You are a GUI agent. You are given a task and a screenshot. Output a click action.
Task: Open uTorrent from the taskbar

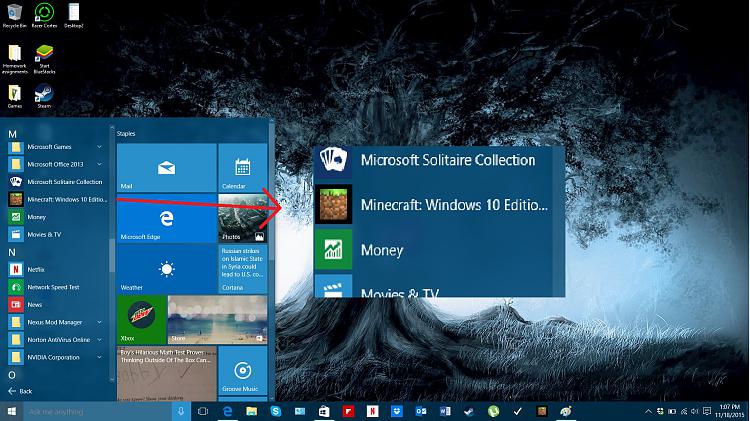click(x=493, y=411)
